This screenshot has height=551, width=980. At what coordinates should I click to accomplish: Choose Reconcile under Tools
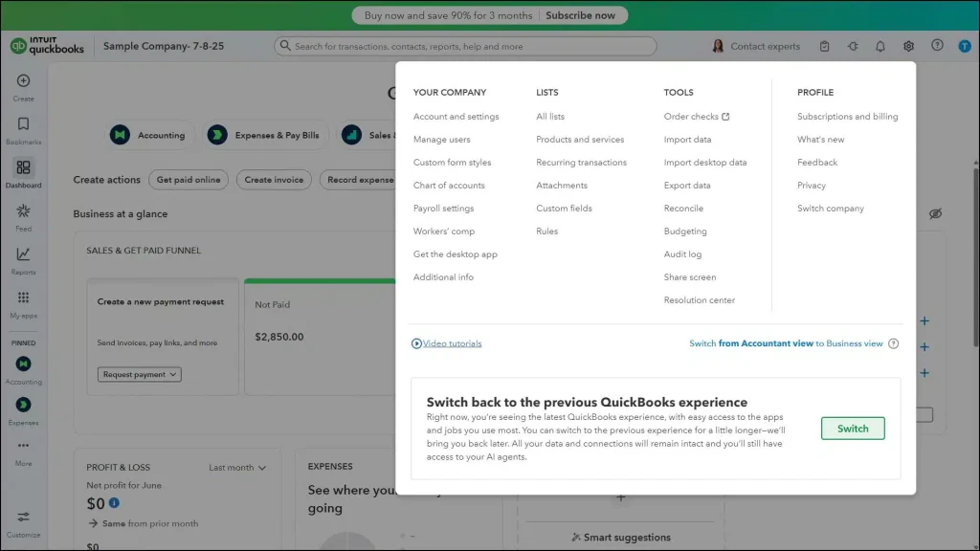[683, 209]
